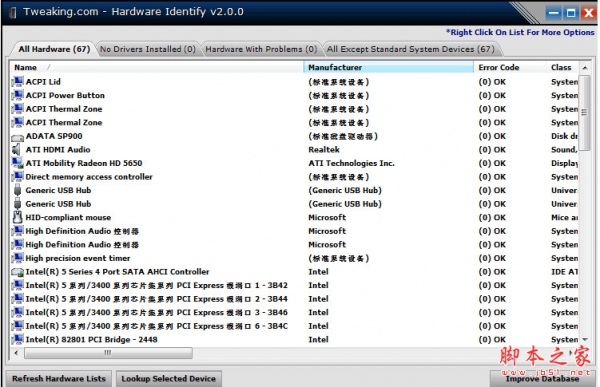The image size is (600, 387).
Task: Select the HID-compliant mouse row
Action: 294,217
